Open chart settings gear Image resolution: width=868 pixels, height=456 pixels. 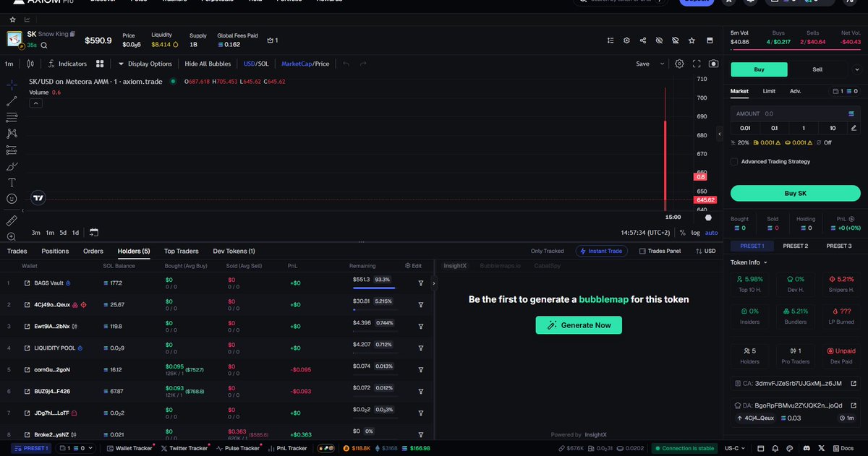coord(679,64)
